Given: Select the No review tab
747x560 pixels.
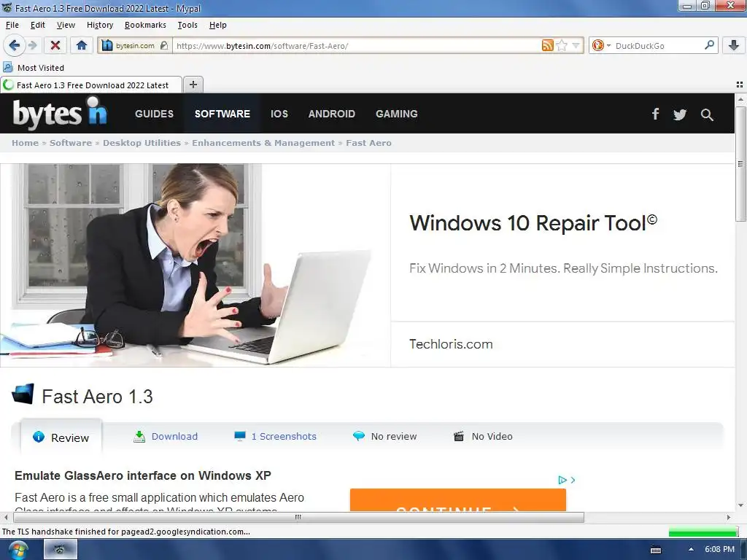Looking at the screenshot, I should (x=385, y=436).
